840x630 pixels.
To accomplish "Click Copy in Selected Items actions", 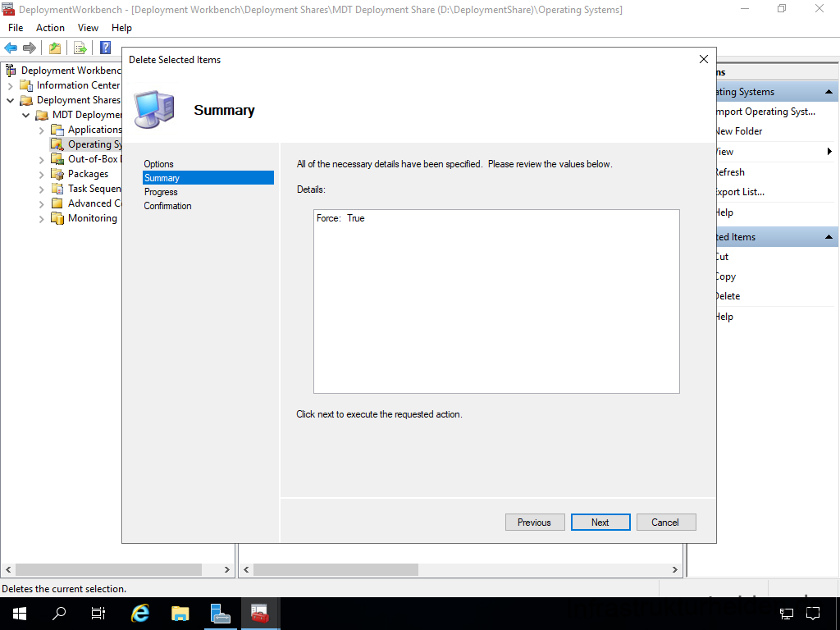I will tap(726, 276).
